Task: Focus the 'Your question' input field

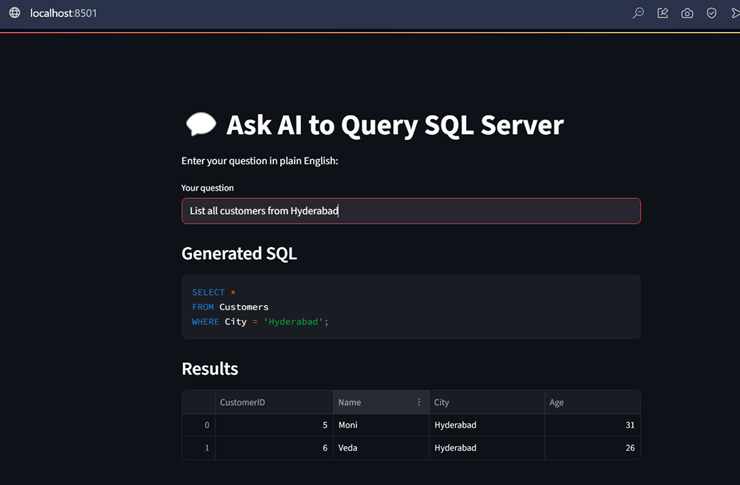Action: (410, 211)
